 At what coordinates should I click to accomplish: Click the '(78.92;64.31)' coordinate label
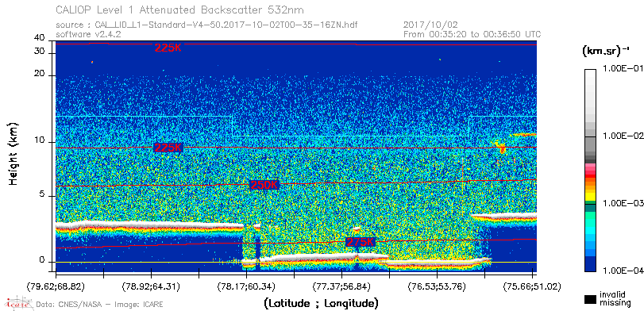(x=151, y=286)
